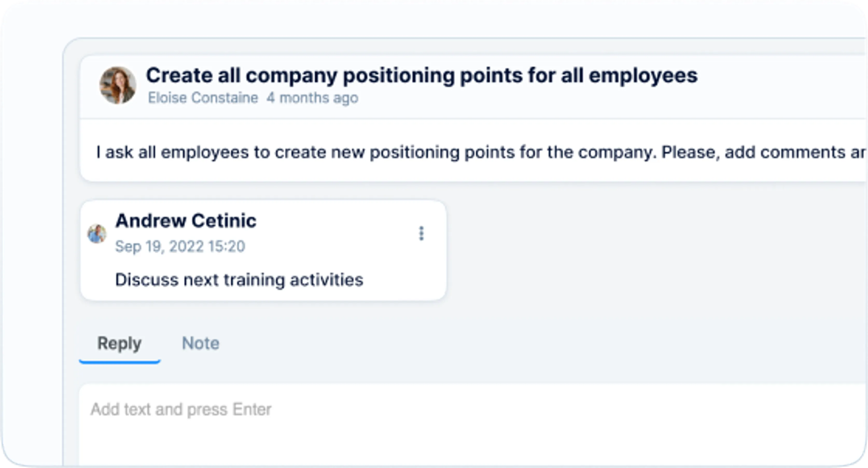The height and width of the screenshot is (468, 868).
Task: Click the author name Eloise Constaine
Action: (203, 98)
